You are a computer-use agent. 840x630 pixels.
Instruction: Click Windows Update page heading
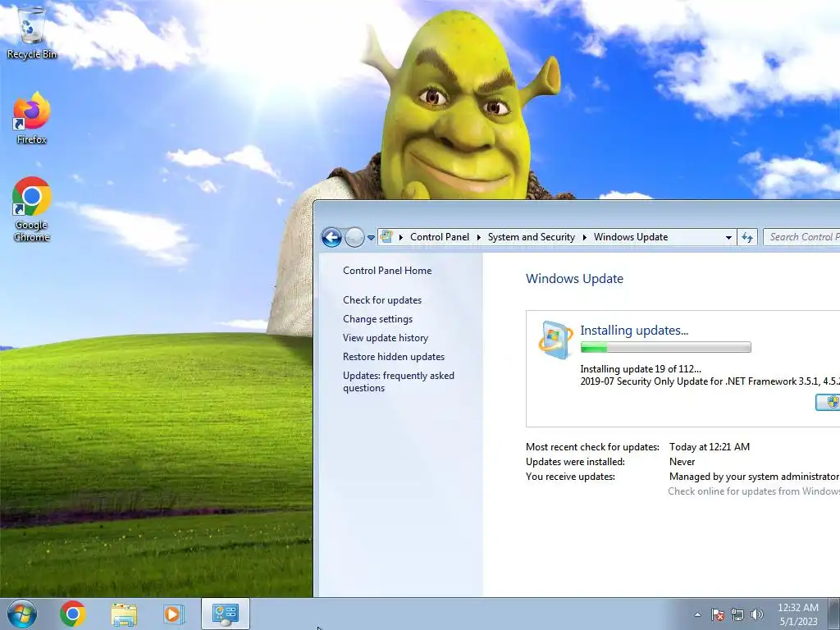(x=574, y=279)
